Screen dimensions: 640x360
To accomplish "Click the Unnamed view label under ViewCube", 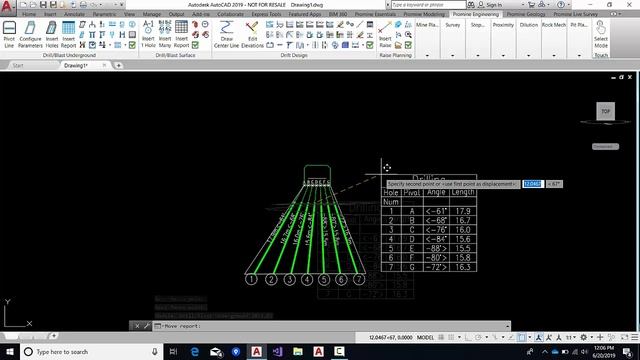I will pos(605,147).
